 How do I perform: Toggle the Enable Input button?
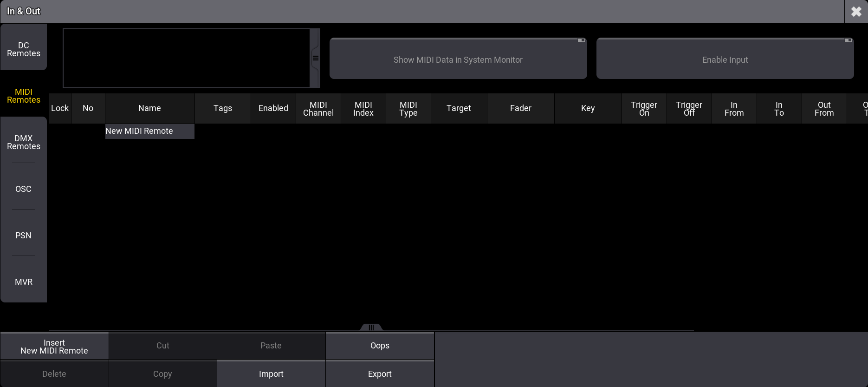tap(725, 59)
